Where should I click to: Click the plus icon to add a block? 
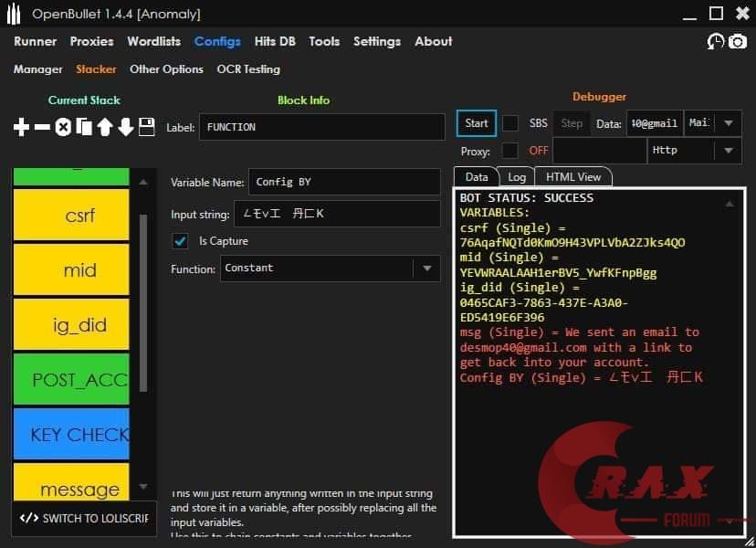(21, 128)
